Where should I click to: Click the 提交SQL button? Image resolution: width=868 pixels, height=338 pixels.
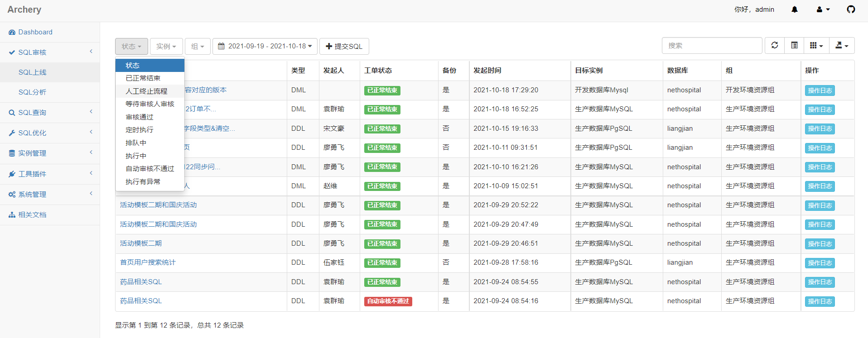click(344, 46)
